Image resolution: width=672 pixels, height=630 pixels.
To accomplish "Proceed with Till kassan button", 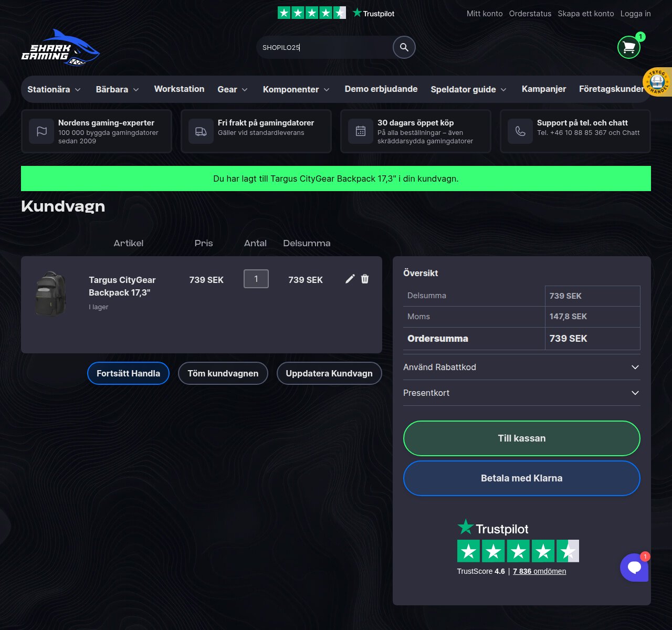I will coord(522,438).
